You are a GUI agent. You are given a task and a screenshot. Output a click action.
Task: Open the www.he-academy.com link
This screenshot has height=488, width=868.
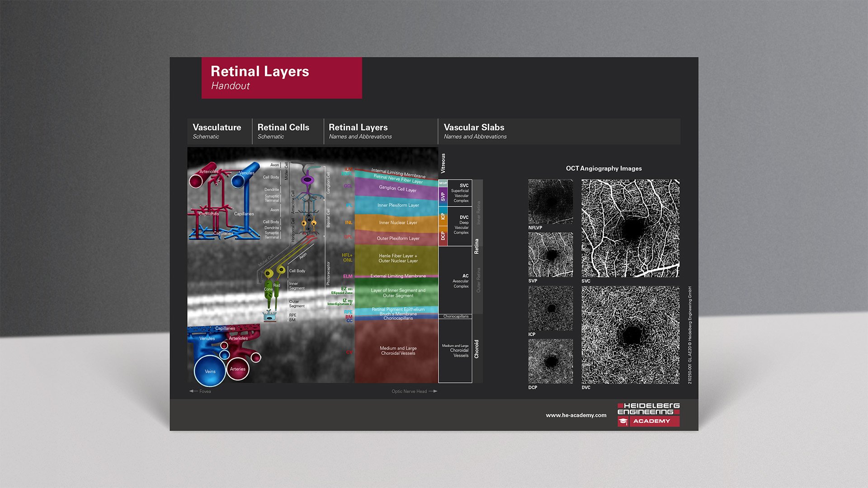coord(576,415)
